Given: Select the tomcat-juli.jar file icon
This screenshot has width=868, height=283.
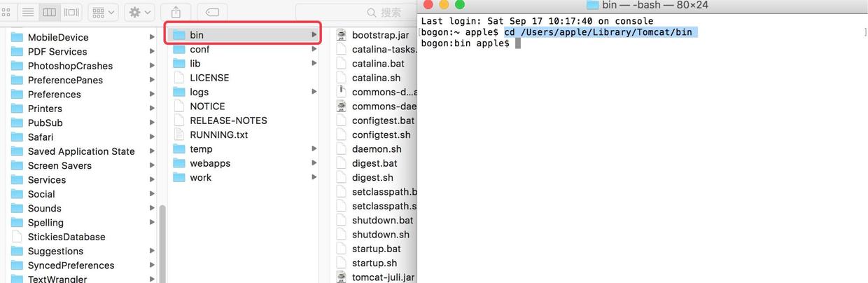Looking at the screenshot, I should (341, 277).
